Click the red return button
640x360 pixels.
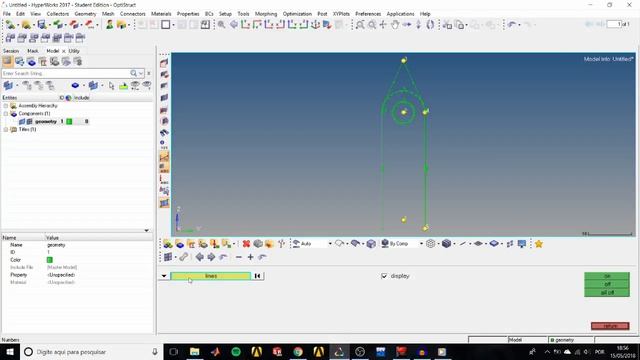click(610, 326)
